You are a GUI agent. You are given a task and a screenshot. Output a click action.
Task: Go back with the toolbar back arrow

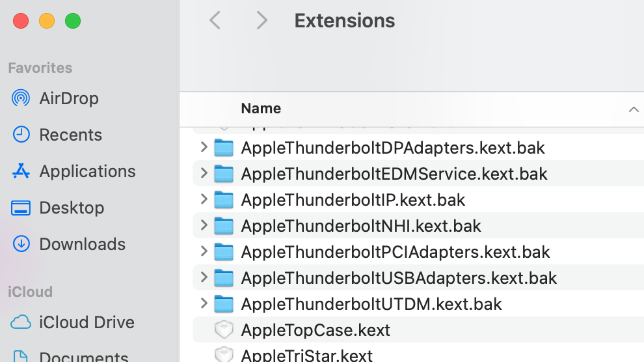[x=215, y=21]
